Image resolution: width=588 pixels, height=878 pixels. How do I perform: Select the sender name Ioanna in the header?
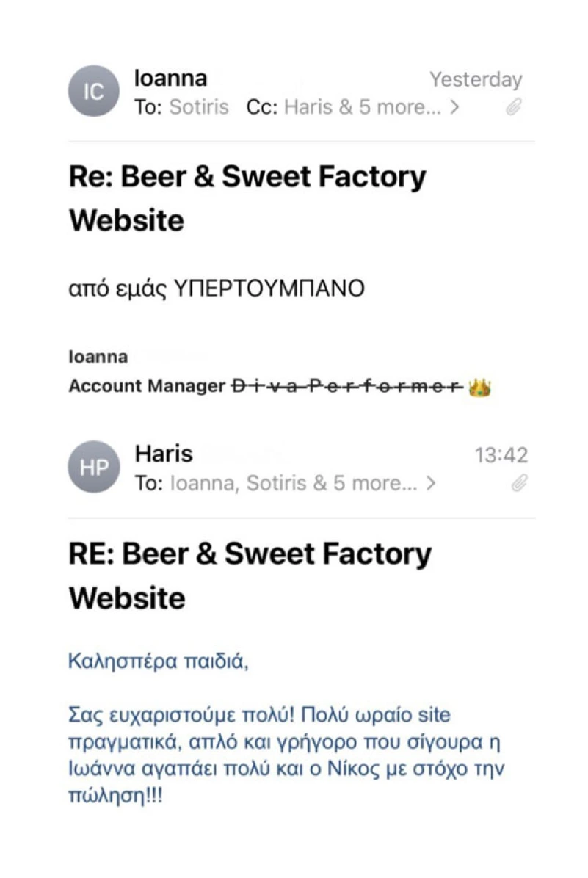tap(171, 78)
